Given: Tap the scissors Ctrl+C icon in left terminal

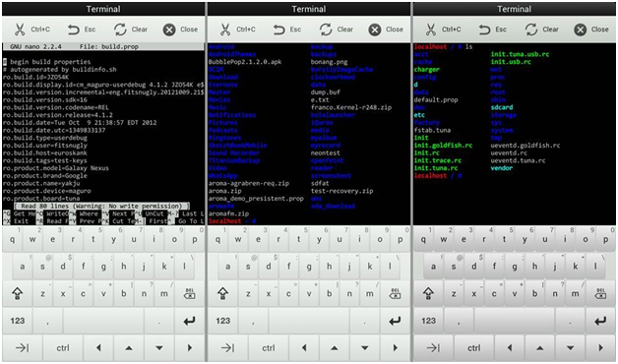Looking at the screenshot, I should (x=20, y=30).
